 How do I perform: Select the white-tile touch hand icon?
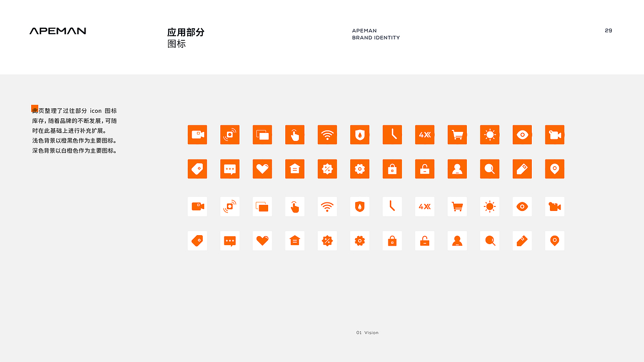click(x=295, y=206)
